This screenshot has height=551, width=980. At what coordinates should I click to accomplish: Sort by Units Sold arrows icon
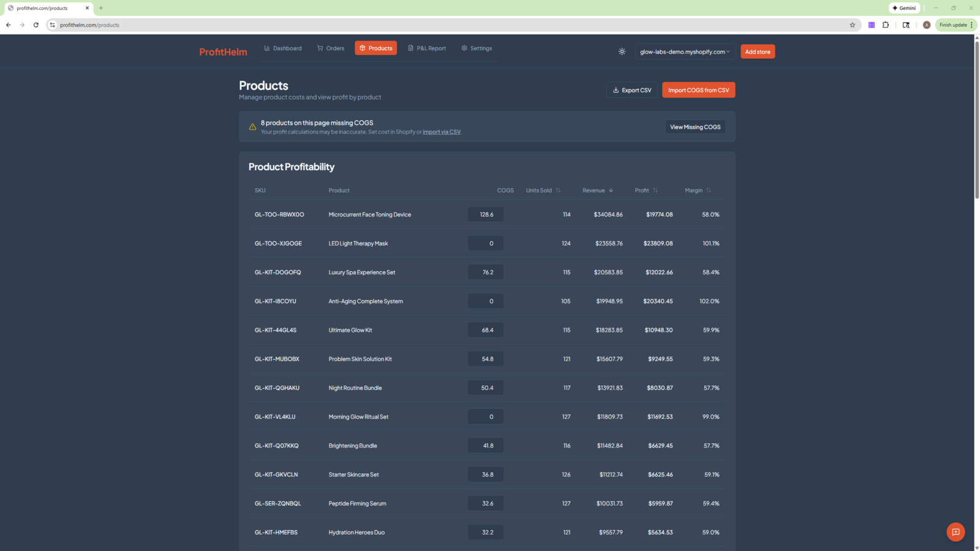pos(558,190)
